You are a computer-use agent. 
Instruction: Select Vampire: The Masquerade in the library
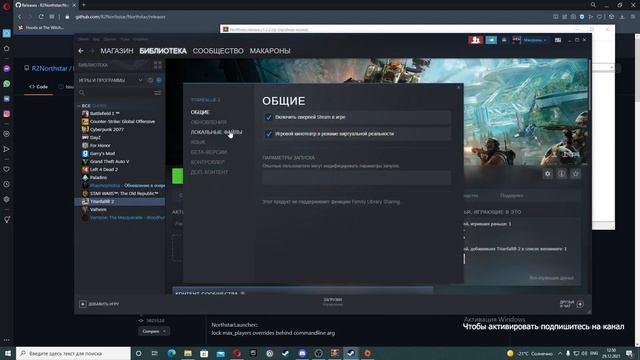[x=127, y=218]
